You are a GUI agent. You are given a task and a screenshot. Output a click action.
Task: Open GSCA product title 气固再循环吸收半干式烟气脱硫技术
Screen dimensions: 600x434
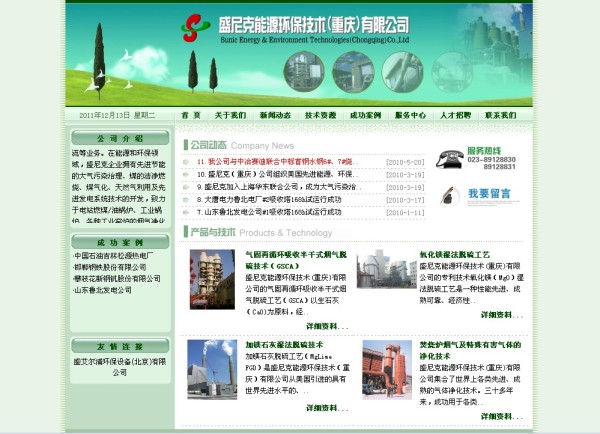coord(296,260)
